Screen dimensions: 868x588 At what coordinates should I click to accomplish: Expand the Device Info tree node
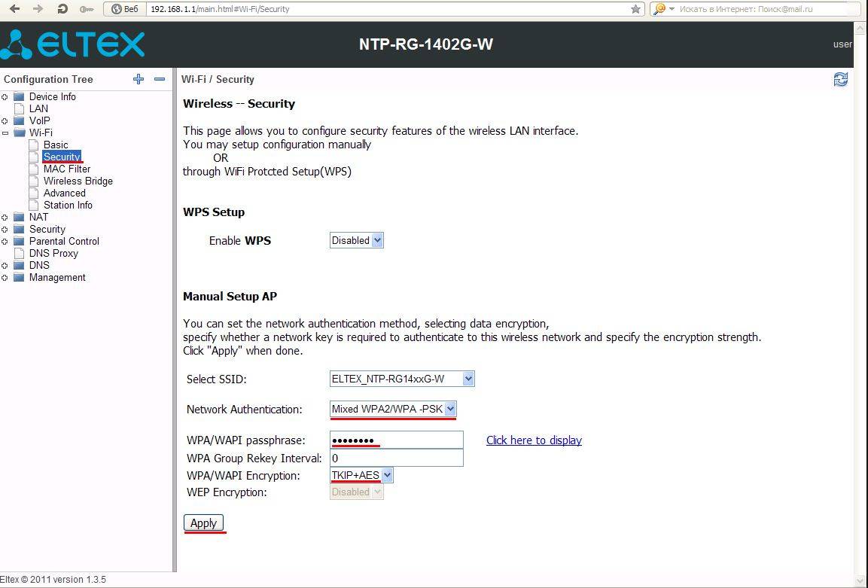[x=5, y=97]
